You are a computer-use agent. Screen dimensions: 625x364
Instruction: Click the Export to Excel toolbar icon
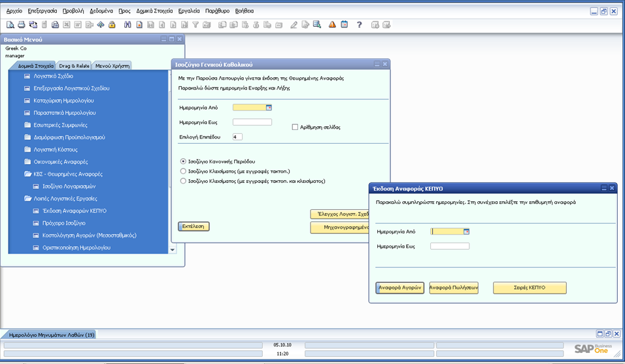click(67, 25)
